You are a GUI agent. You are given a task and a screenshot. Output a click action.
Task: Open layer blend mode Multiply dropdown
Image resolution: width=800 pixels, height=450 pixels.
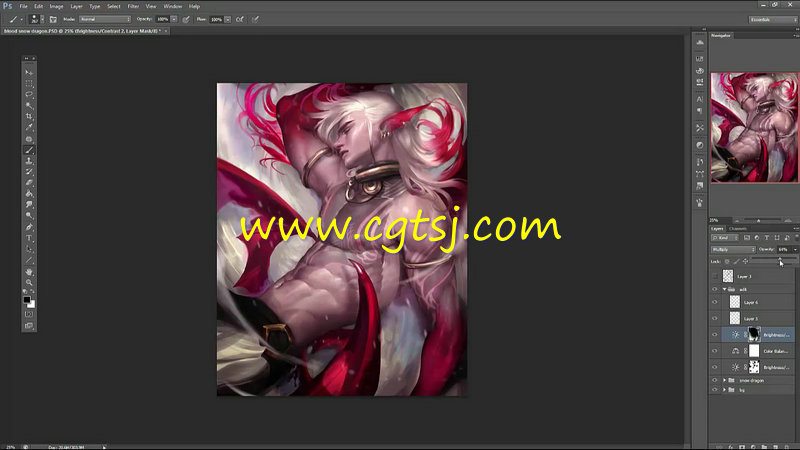733,249
